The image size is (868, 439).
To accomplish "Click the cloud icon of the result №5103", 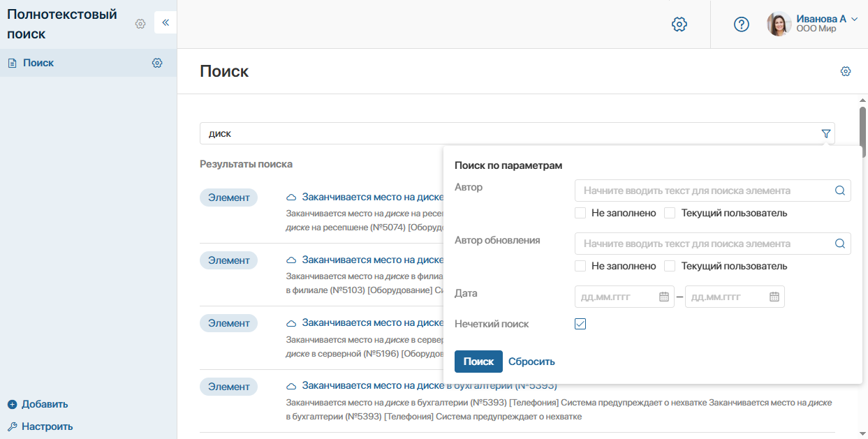I will coord(292,260).
